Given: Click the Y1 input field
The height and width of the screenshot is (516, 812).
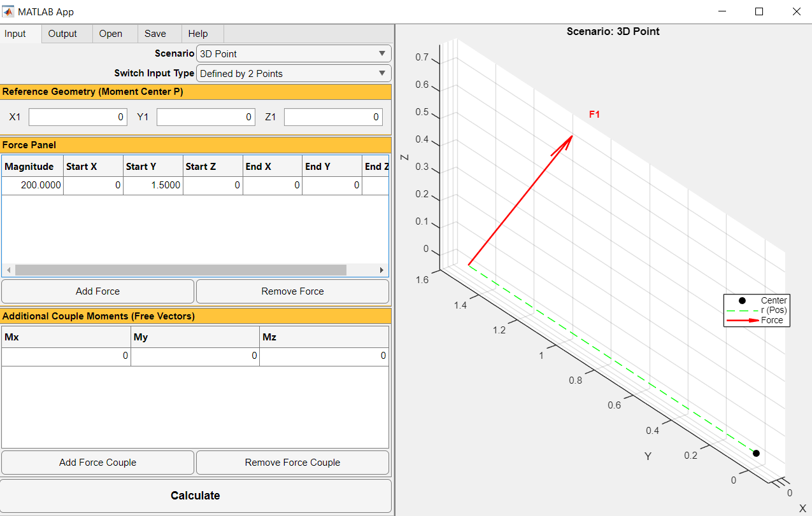Looking at the screenshot, I should (206, 117).
